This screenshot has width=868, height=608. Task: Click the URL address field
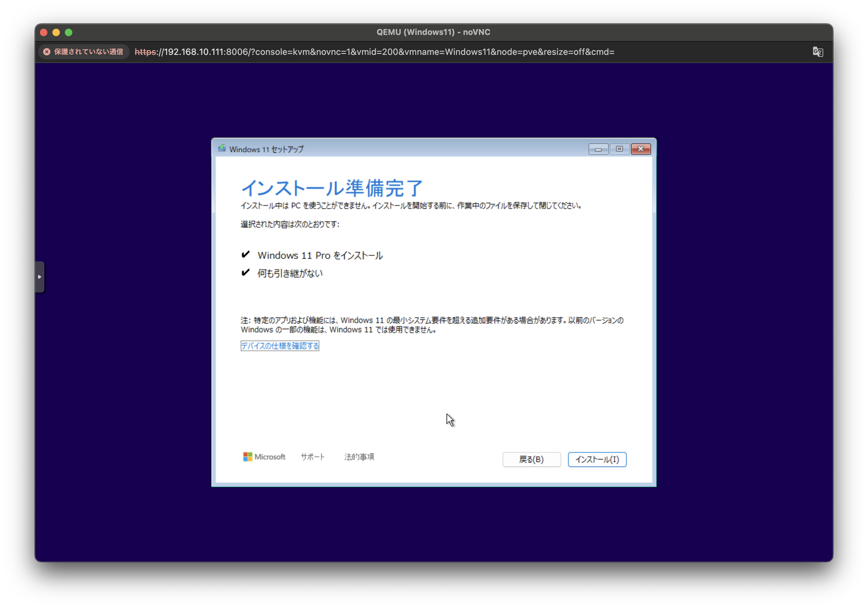pos(374,52)
